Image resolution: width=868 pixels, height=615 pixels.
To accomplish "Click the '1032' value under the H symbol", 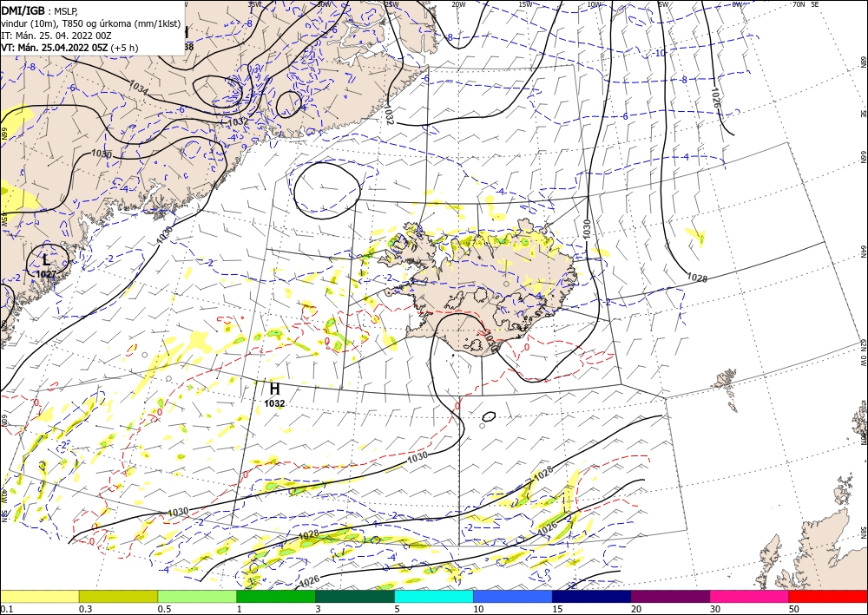I will click(x=274, y=403).
